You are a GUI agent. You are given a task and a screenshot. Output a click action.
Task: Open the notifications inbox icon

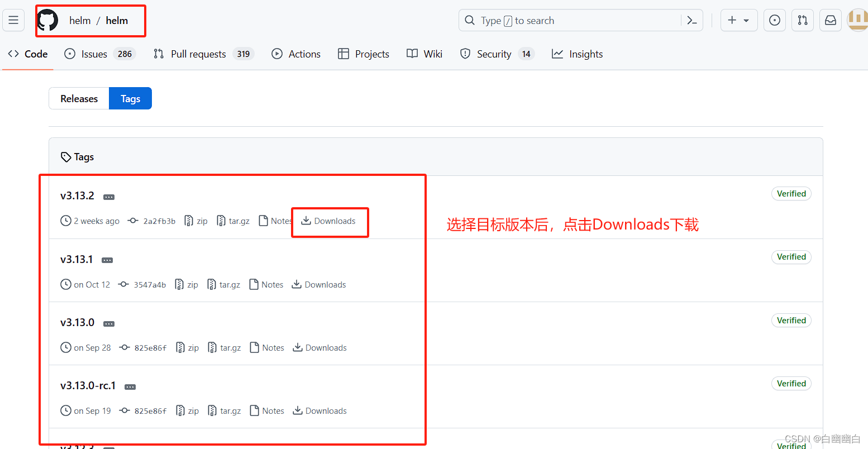831,20
